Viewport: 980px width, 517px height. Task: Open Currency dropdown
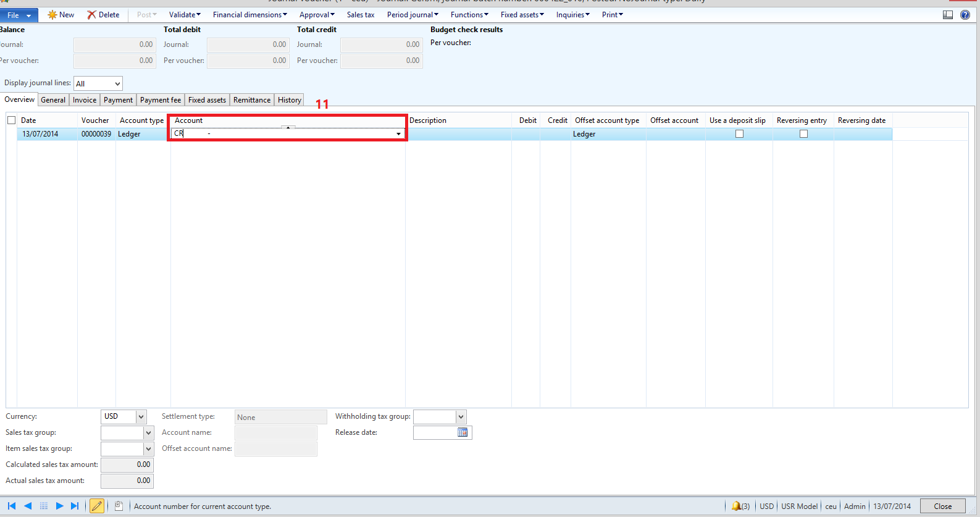click(141, 417)
